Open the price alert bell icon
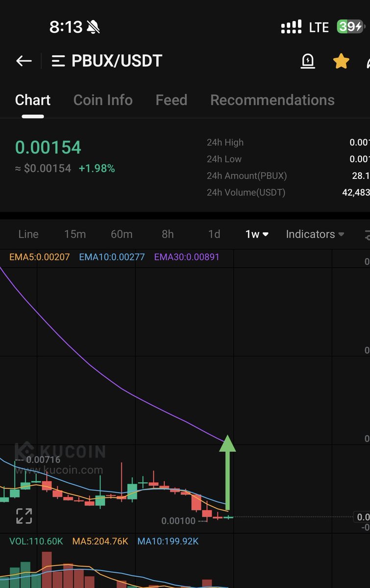 (x=308, y=61)
